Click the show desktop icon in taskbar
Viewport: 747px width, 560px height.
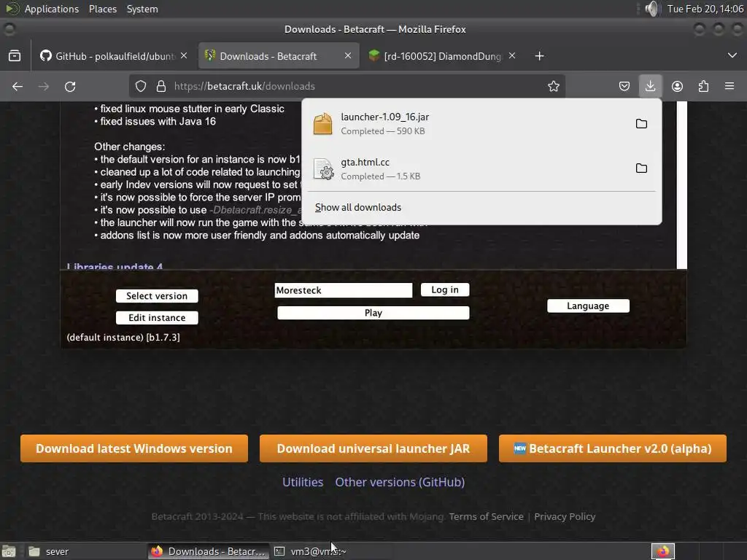(9, 551)
